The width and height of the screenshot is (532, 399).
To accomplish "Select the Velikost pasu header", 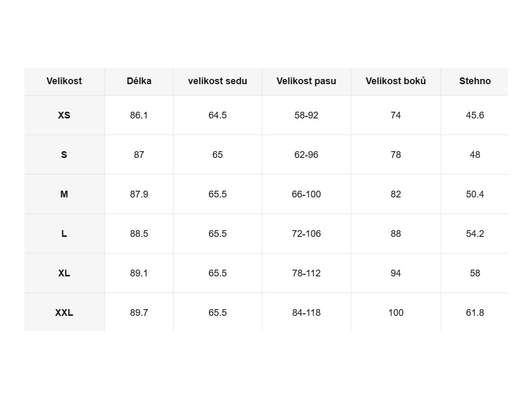I will pyautogui.click(x=306, y=81).
